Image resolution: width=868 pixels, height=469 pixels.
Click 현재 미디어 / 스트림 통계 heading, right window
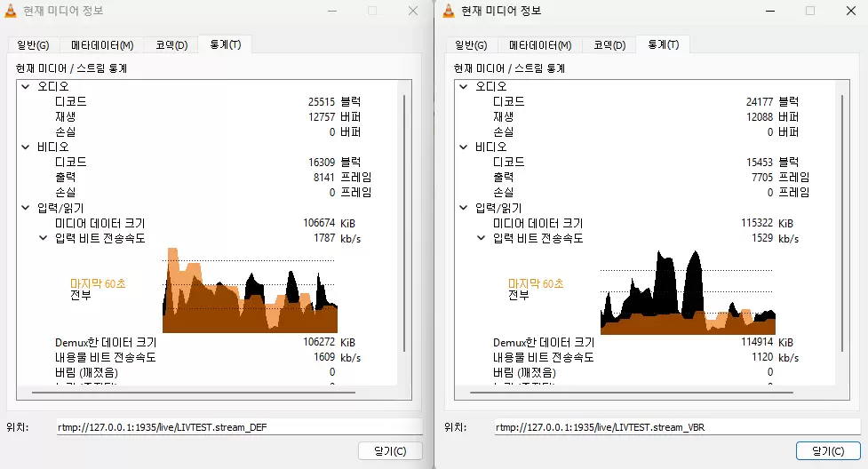pos(509,68)
